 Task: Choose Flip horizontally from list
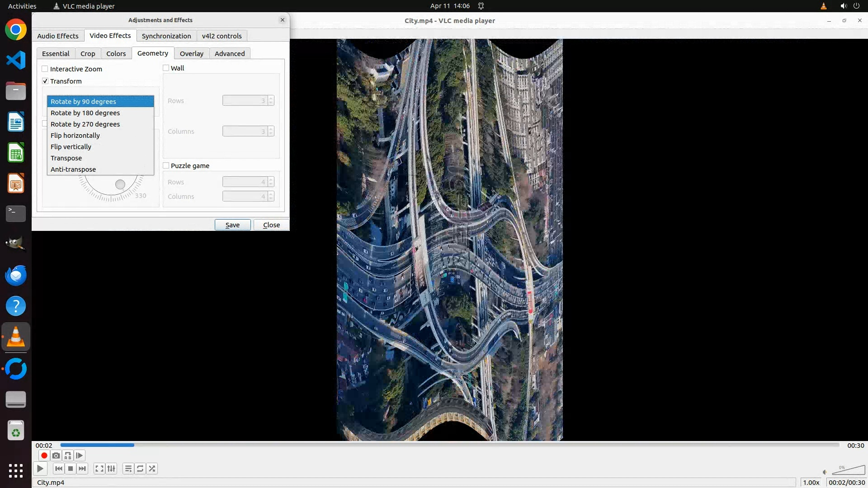coord(75,135)
